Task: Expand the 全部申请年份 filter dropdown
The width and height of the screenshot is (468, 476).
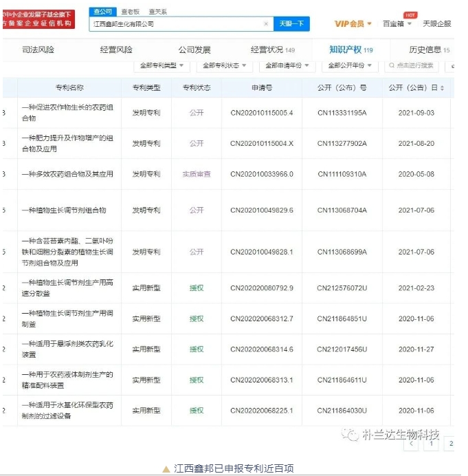Action: point(287,65)
